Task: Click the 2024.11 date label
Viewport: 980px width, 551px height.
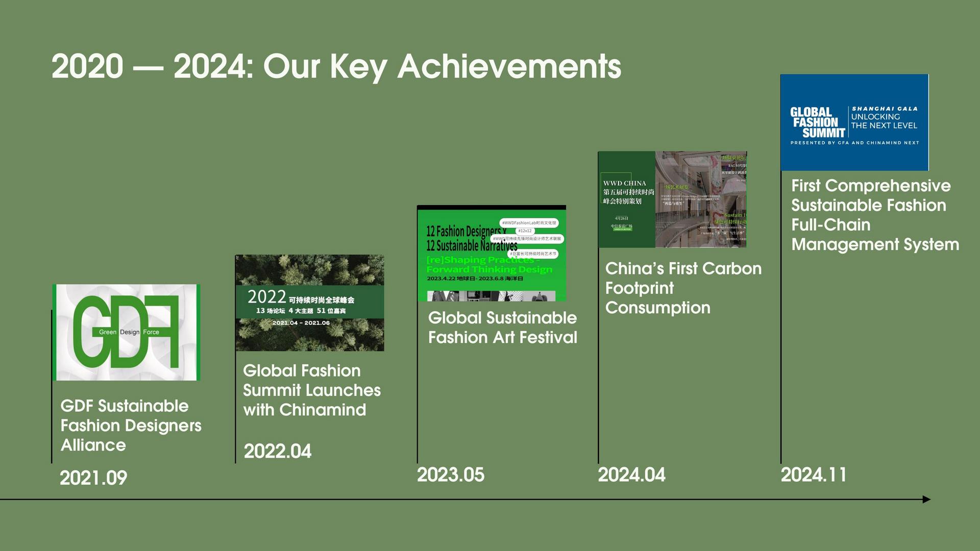Action: pyautogui.click(x=814, y=475)
